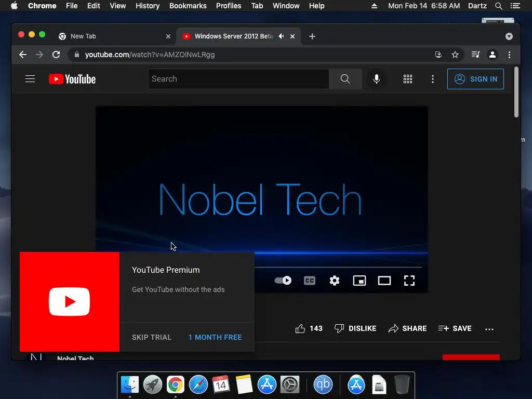Open the Apple menu
The width and height of the screenshot is (532, 399).
[14, 6]
